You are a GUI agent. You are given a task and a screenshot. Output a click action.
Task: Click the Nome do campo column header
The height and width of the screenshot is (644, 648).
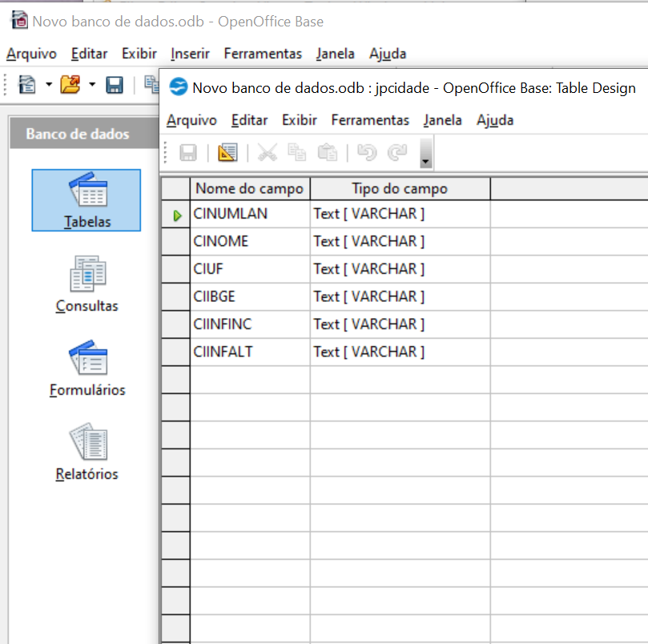[249, 189]
